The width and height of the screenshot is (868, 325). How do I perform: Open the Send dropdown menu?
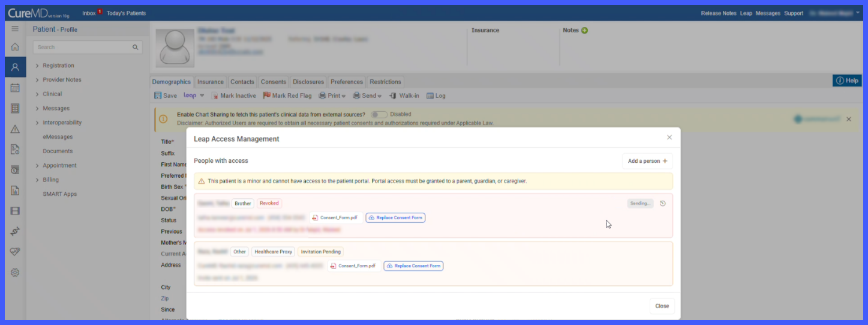pos(367,96)
